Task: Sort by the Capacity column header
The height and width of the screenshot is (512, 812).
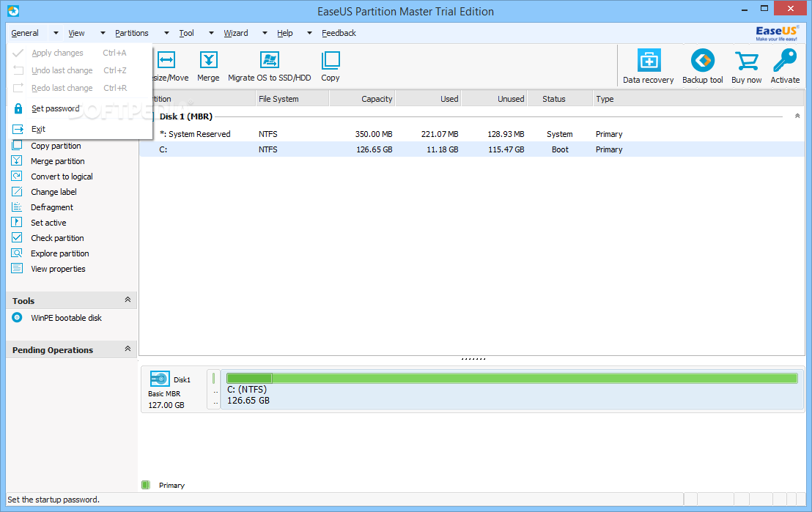Action: pyautogui.click(x=362, y=98)
